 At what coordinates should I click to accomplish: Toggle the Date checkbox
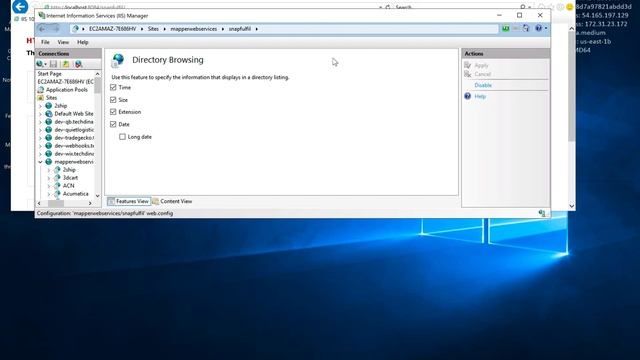[113, 124]
